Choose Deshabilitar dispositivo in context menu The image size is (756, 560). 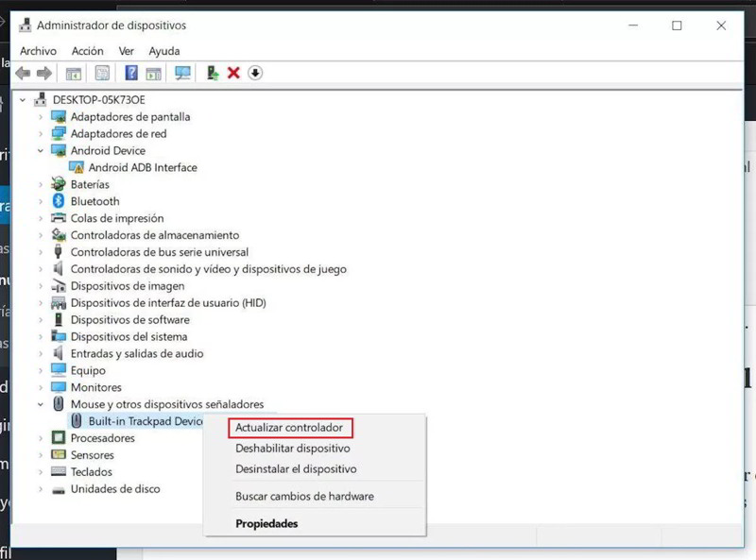[x=292, y=449]
